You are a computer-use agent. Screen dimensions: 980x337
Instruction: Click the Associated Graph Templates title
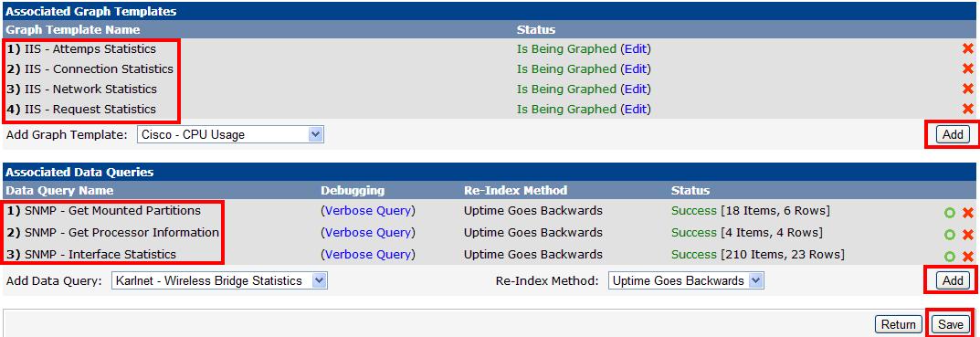(91, 11)
